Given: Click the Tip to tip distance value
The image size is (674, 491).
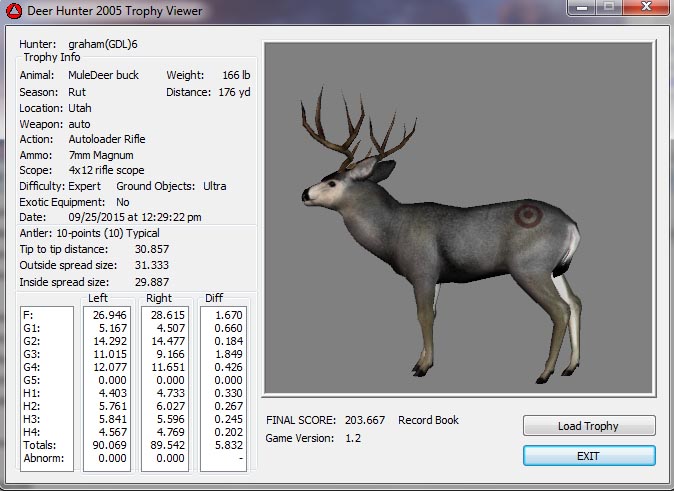Looking at the screenshot, I should click(152, 248).
